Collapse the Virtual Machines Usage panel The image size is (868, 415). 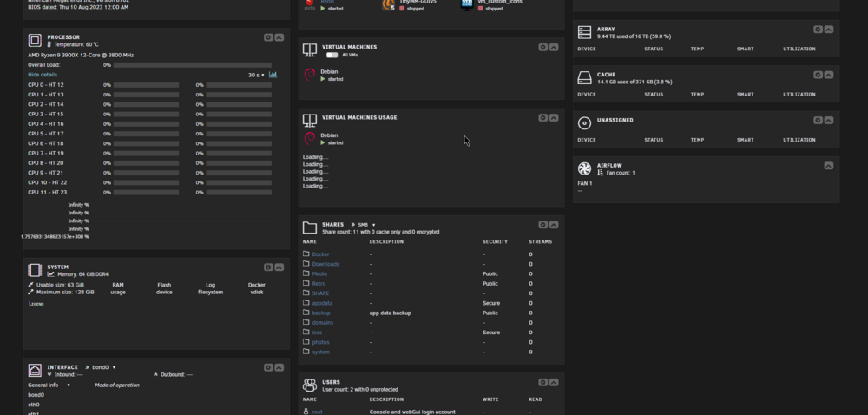point(554,118)
